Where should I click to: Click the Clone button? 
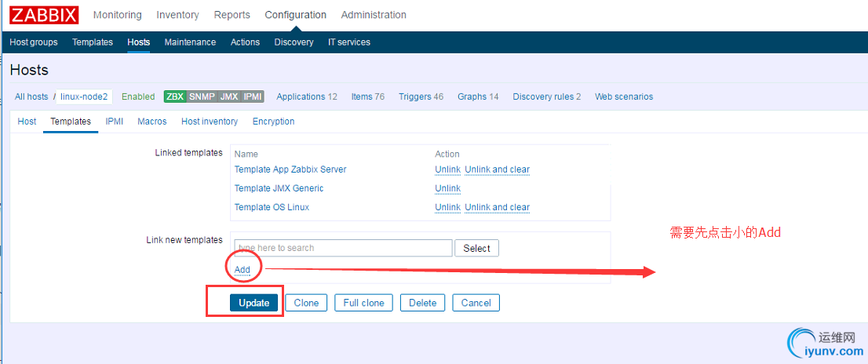click(306, 303)
